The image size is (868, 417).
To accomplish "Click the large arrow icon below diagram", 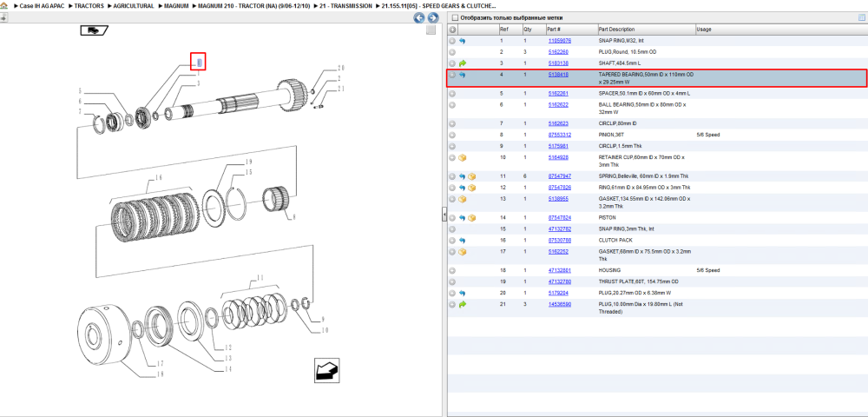I will [x=326, y=370].
